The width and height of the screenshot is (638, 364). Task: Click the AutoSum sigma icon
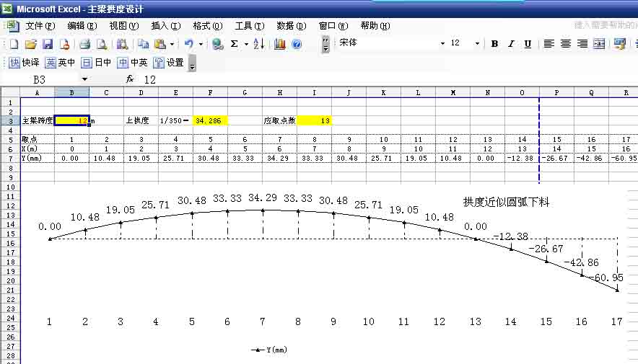235,44
